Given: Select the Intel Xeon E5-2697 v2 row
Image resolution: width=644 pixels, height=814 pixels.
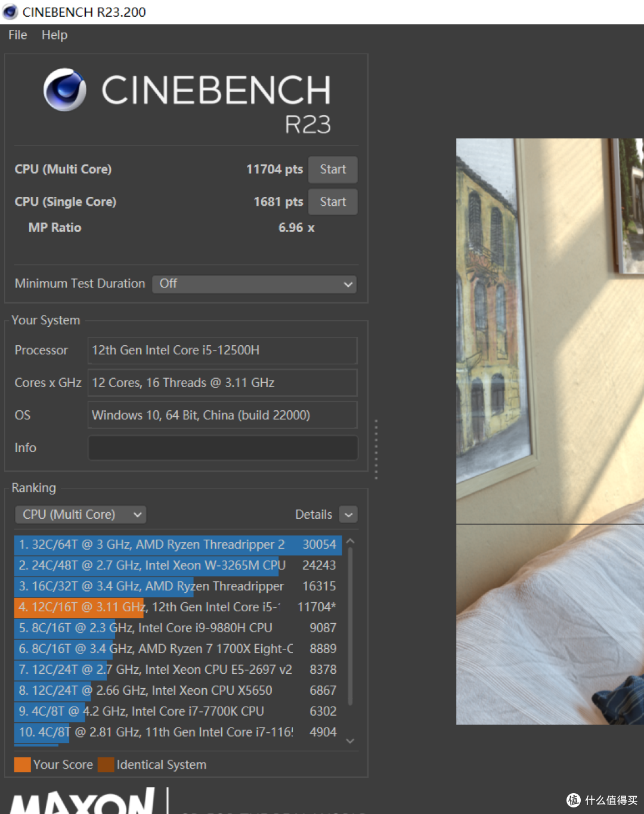Looking at the screenshot, I should [x=178, y=670].
